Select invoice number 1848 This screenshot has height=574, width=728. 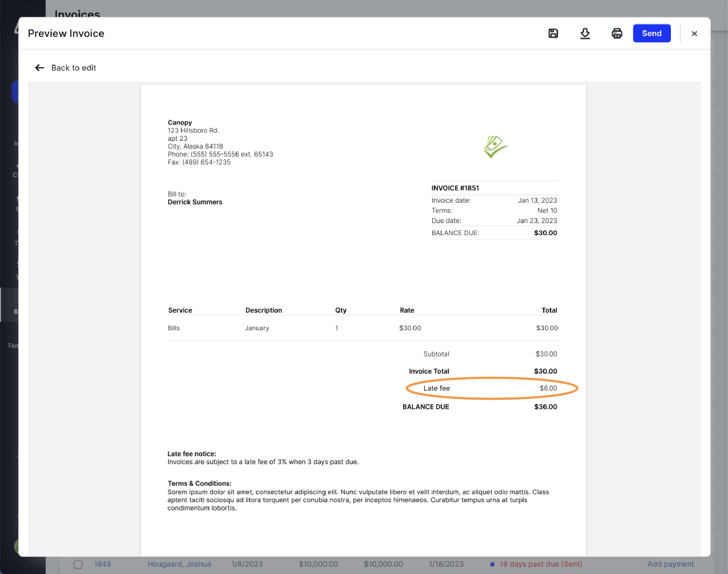click(103, 564)
